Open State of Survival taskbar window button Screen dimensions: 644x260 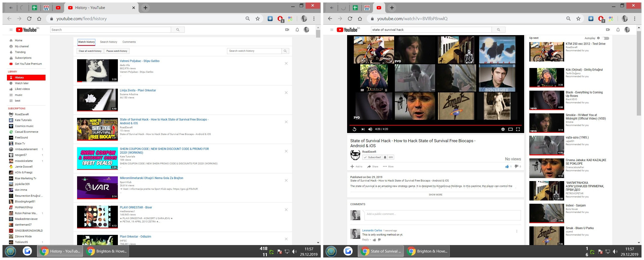click(381, 251)
